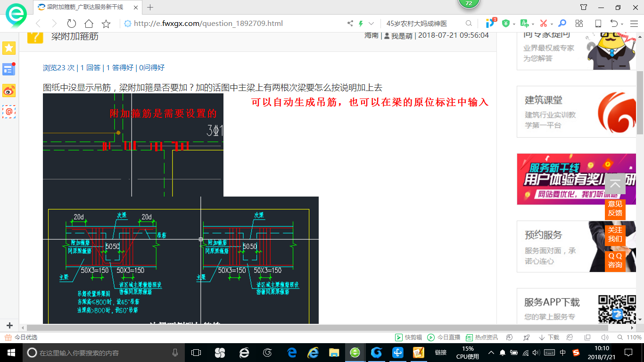Open the browser home page icon
Image resolution: width=644 pixels, height=362 pixels.
coord(89,23)
